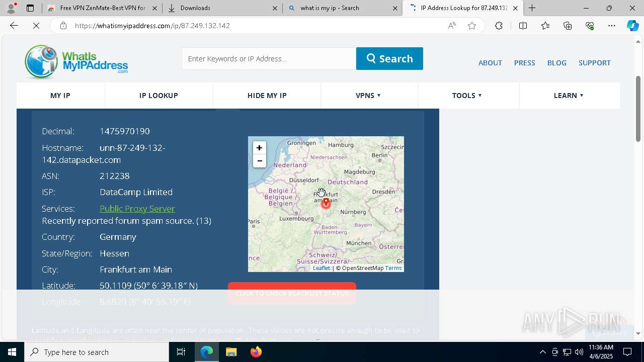644x362 pixels.
Task: Open the Favorites list icon
Action: (x=545, y=26)
